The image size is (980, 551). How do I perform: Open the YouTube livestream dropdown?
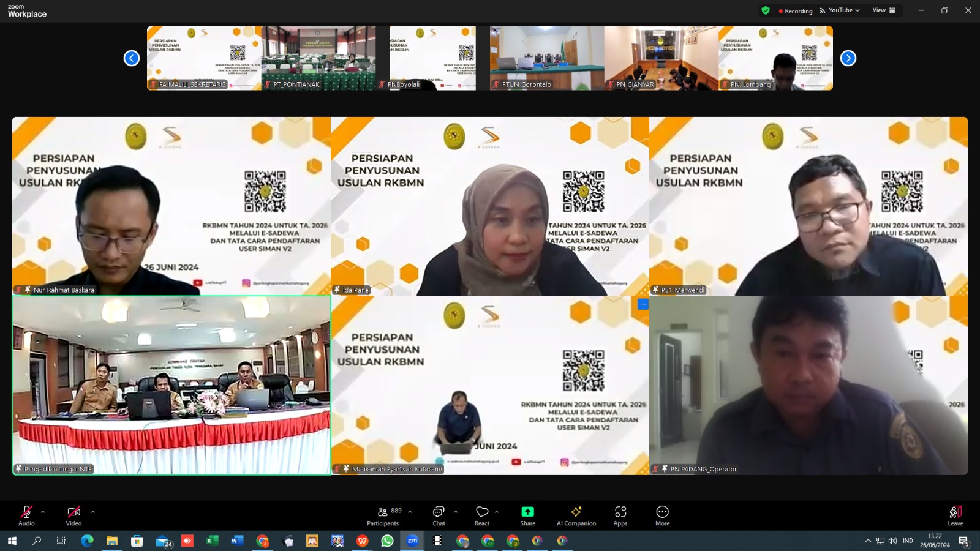point(840,10)
